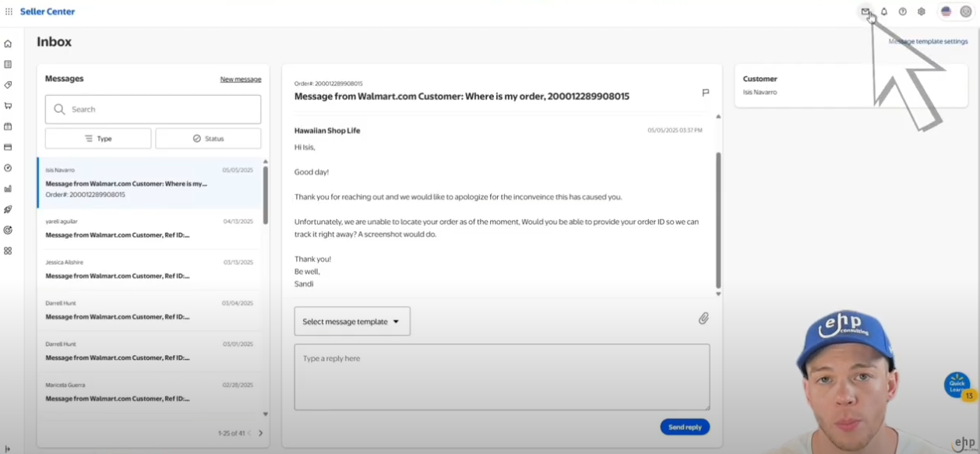This screenshot has height=454, width=980.
Task: Select the Orders list icon in sidebar
Action: pyautogui.click(x=8, y=65)
